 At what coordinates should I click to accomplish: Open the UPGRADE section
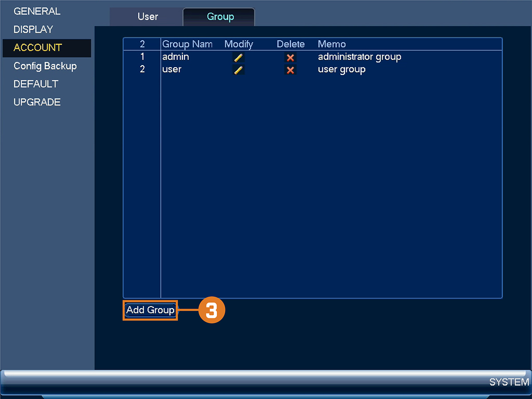tap(37, 102)
